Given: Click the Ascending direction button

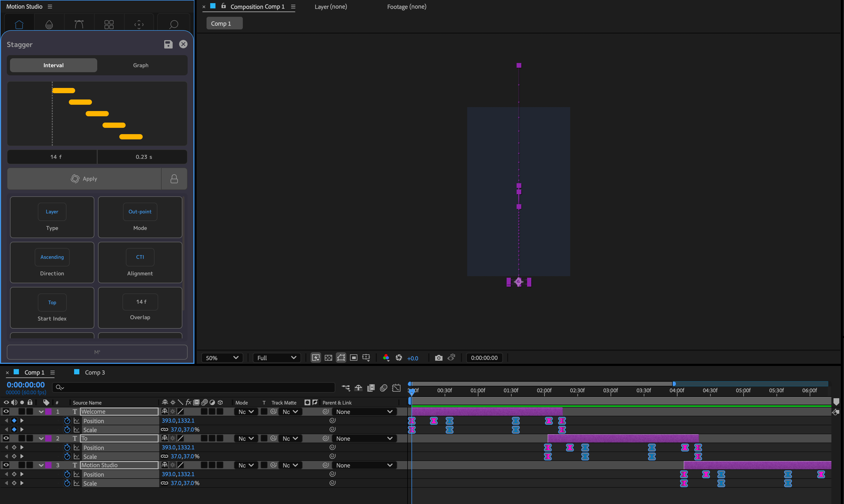Looking at the screenshot, I should (x=52, y=257).
